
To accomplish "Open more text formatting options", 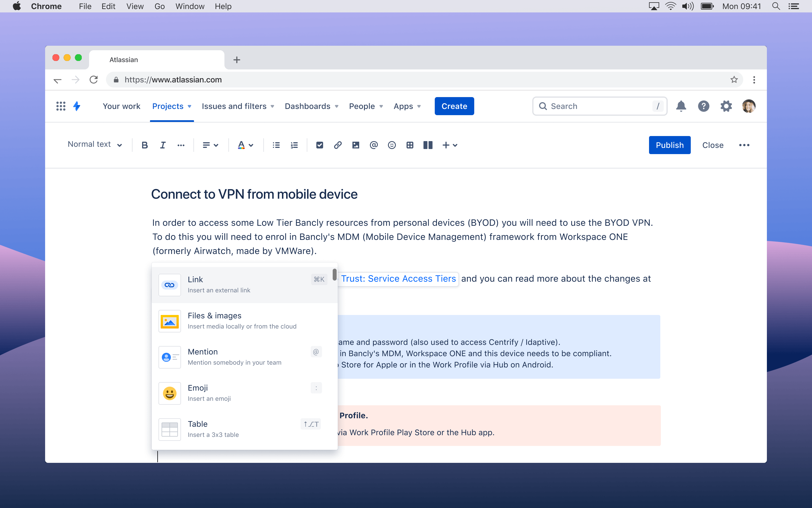I will click(181, 145).
